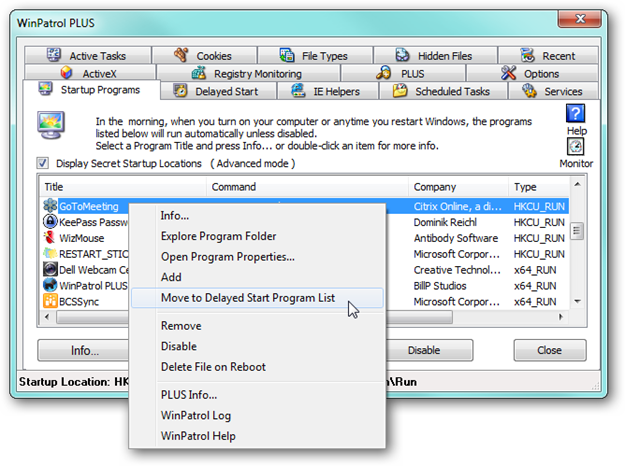Click the vertical scrollbar thumb
Viewport: 625px width, 466px height.
pyautogui.click(x=577, y=230)
